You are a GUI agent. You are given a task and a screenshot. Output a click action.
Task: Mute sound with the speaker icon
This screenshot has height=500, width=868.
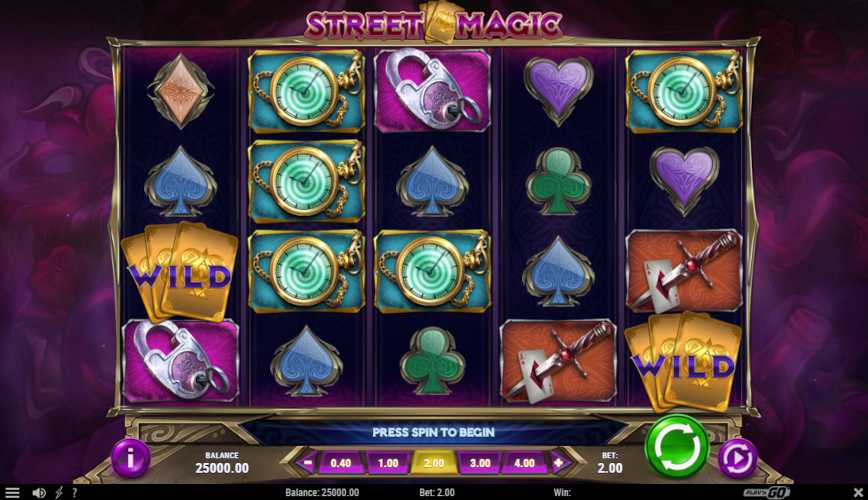(39, 492)
